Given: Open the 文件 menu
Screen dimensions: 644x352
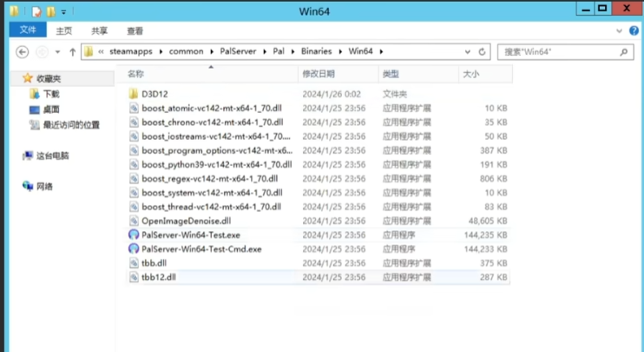Looking at the screenshot, I should coord(28,30).
